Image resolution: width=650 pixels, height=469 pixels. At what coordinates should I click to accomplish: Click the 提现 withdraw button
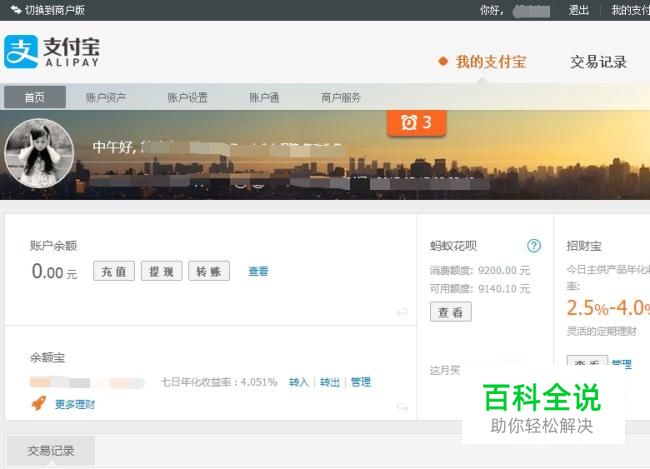(162, 271)
